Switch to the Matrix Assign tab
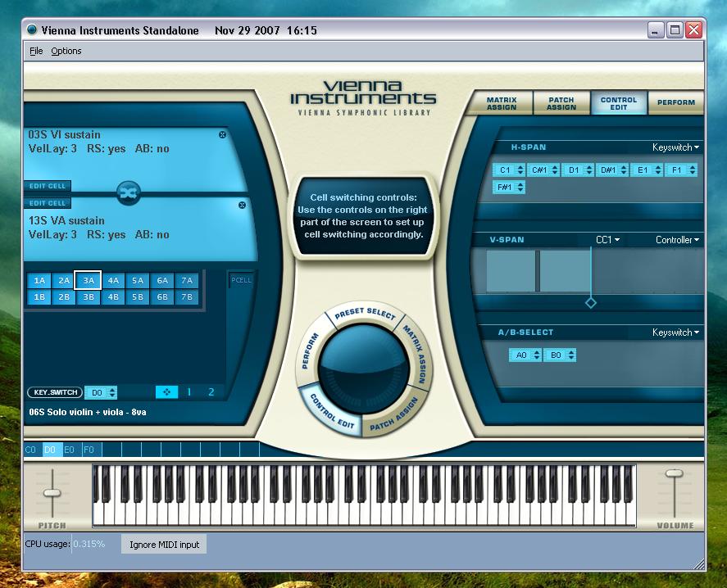727x588 pixels. [502, 103]
